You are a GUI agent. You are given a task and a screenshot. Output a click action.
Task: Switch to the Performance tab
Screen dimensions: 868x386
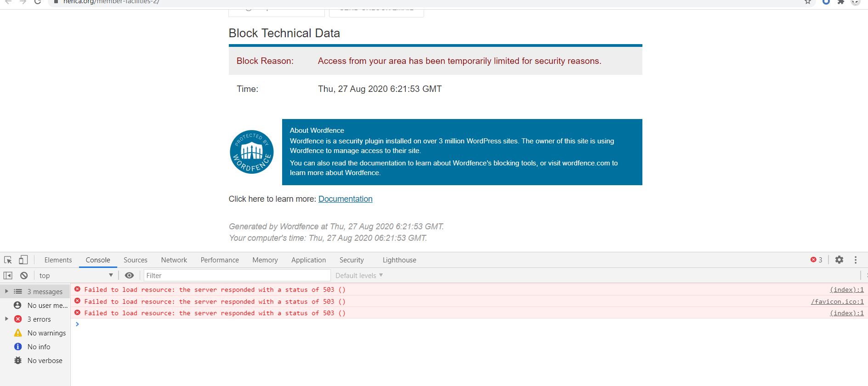coord(220,260)
